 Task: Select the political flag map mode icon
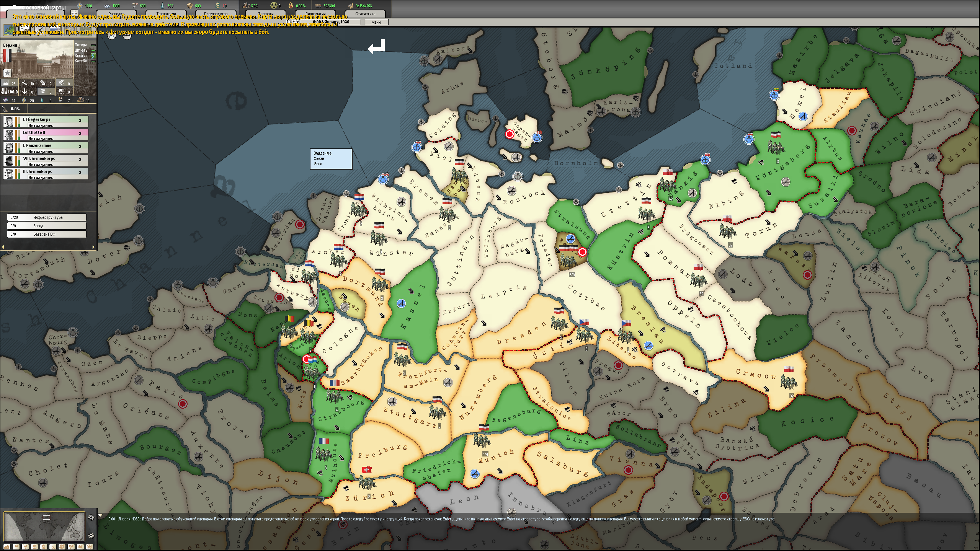point(16,547)
